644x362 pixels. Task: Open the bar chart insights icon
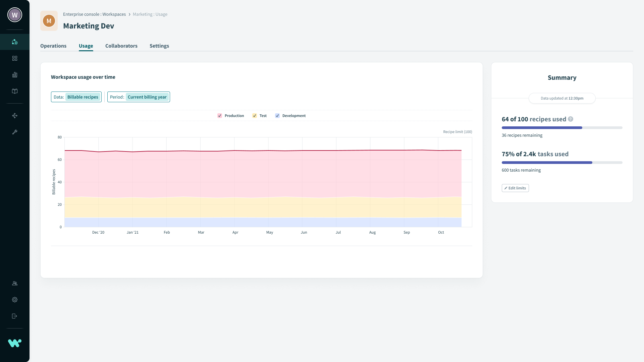[x=15, y=75]
